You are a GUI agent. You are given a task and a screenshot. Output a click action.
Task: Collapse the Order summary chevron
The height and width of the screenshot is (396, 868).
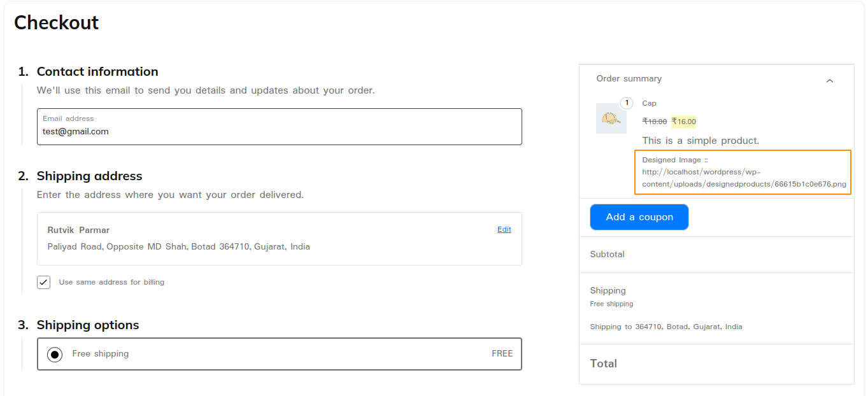pos(829,81)
